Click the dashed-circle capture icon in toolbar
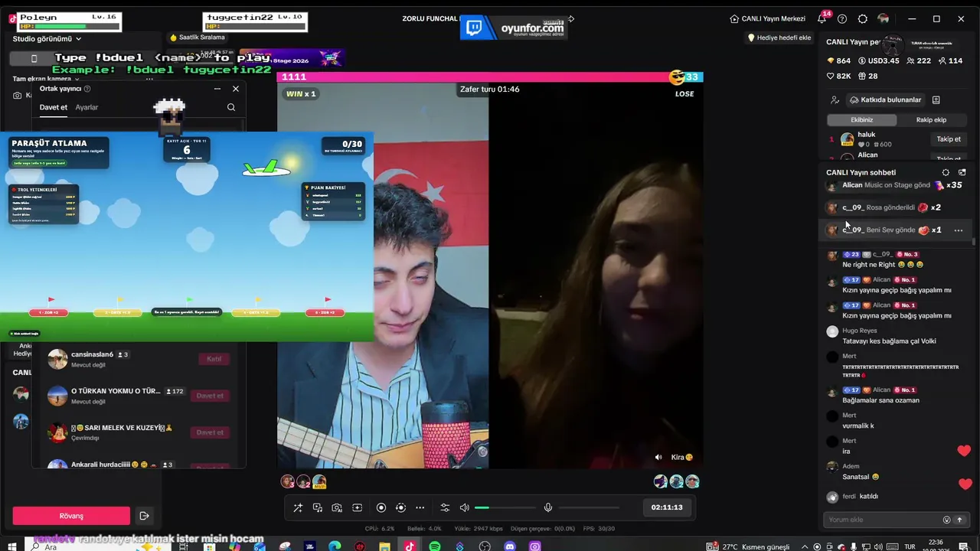 tap(400, 507)
